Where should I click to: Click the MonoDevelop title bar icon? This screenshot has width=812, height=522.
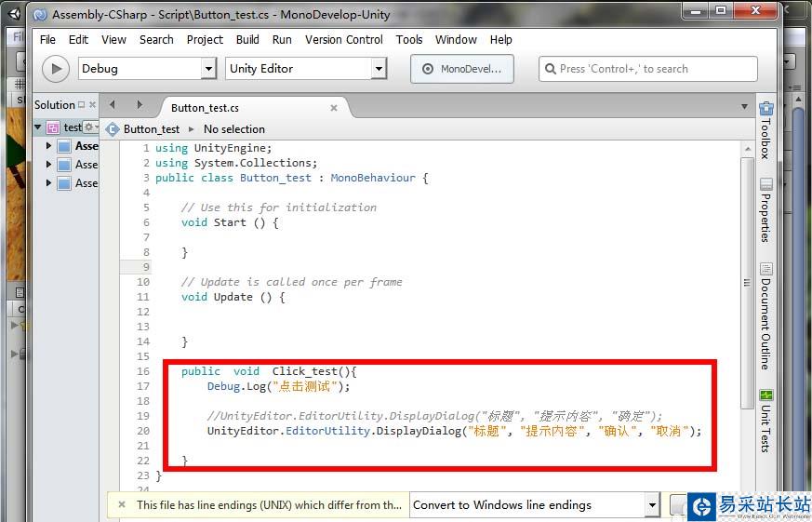coord(40,15)
